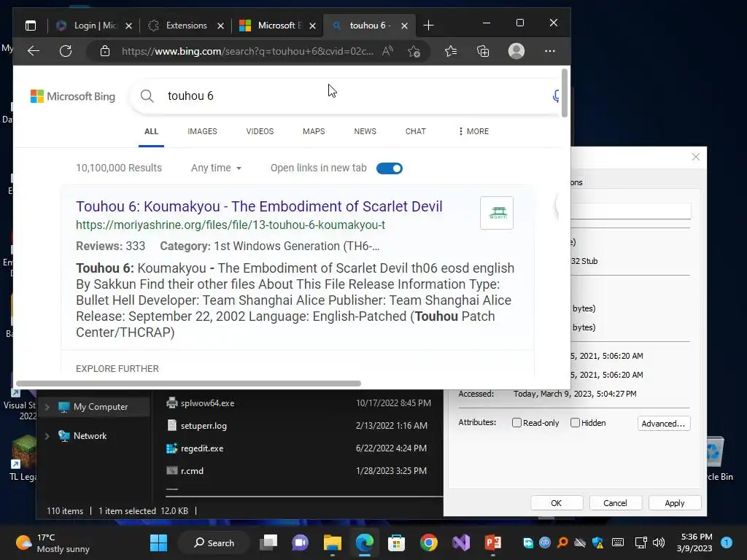Close the Properties dialog
The width and height of the screenshot is (747, 560).
pyautogui.click(x=695, y=157)
